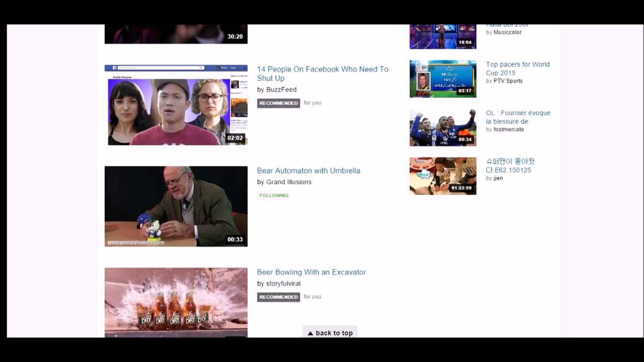Play the Beer Bowling bottles thumbnail
Screen dimensions: 644x362
176,302
